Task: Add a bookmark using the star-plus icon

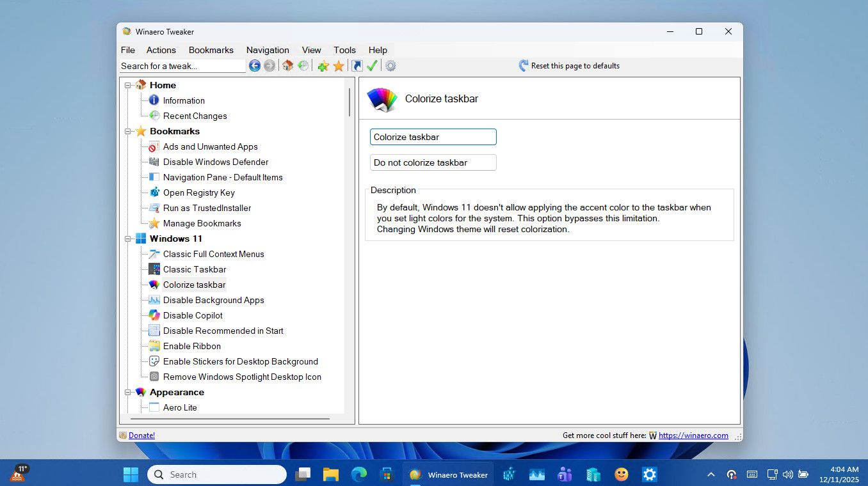Action: 323,65
